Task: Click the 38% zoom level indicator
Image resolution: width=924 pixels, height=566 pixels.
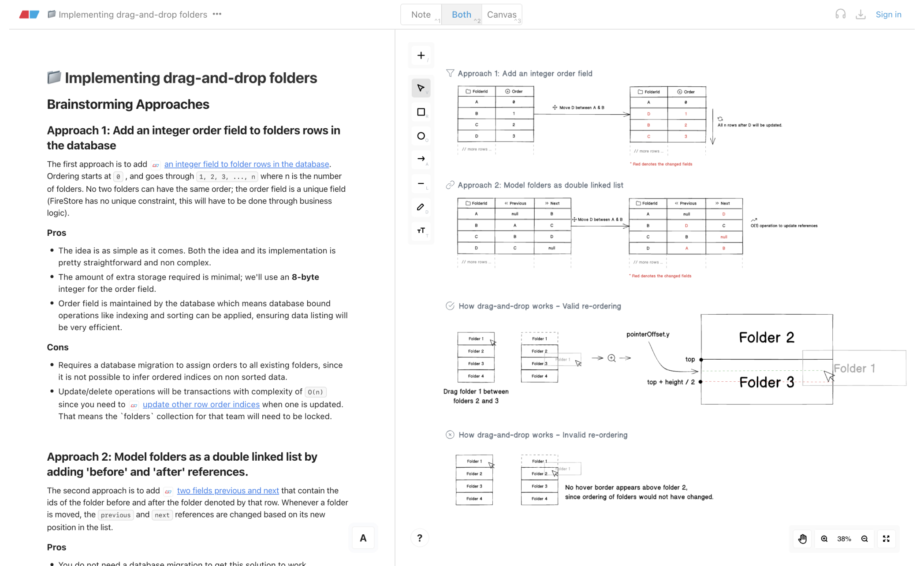Action: [x=844, y=539]
